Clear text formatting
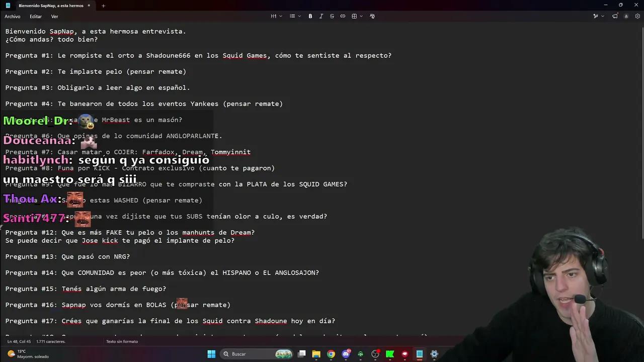The width and height of the screenshot is (644, 362). (x=372, y=16)
